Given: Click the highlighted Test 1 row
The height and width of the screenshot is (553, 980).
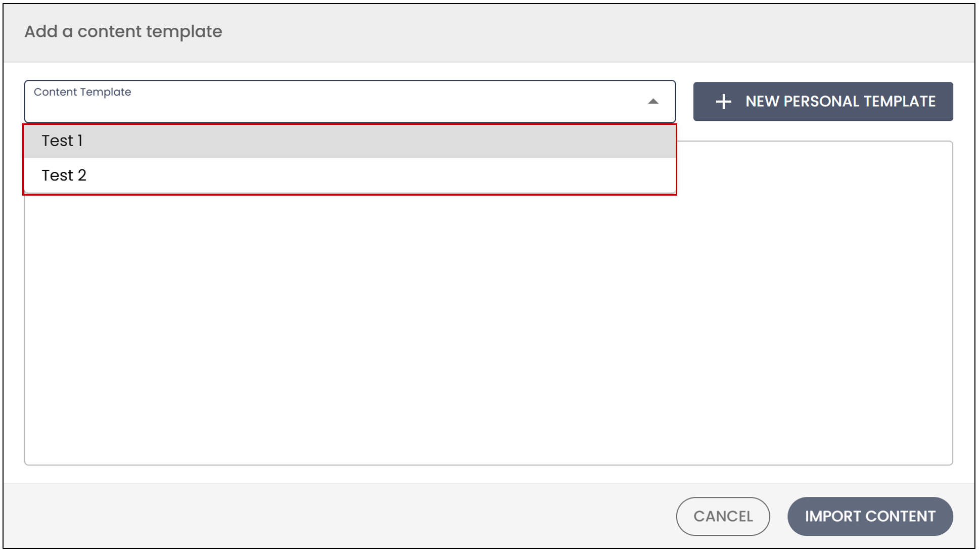Looking at the screenshot, I should 350,141.
